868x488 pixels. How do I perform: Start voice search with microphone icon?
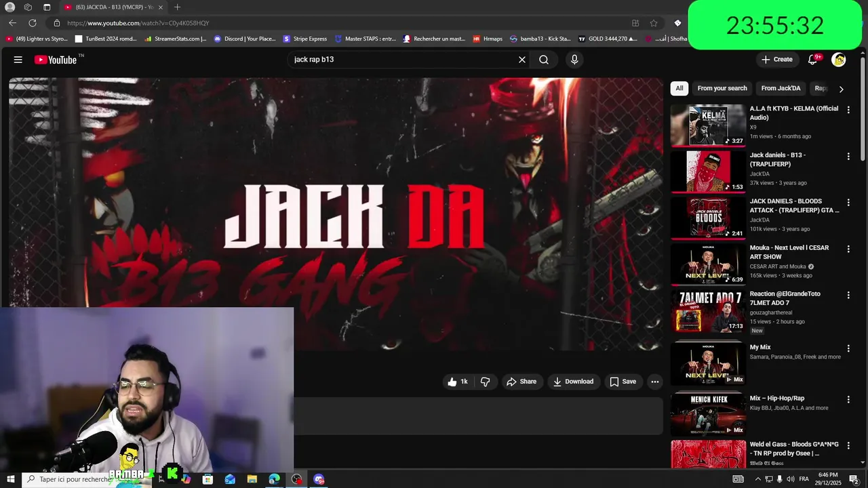pos(574,60)
